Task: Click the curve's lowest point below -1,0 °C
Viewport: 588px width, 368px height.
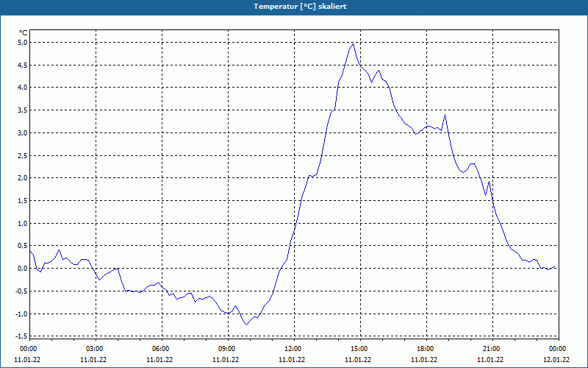Action: [247, 325]
